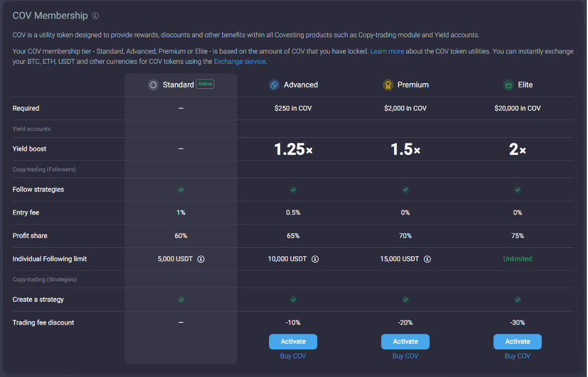
Task: Open info tooltip for Advanced 10,000 USDT limit
Action: pos(315,259)
